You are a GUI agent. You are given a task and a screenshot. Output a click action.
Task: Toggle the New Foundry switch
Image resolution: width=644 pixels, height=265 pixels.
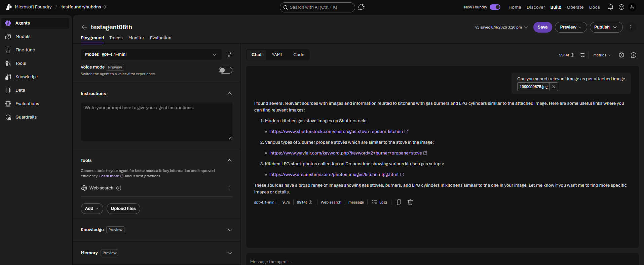click(x=495, y=7)
